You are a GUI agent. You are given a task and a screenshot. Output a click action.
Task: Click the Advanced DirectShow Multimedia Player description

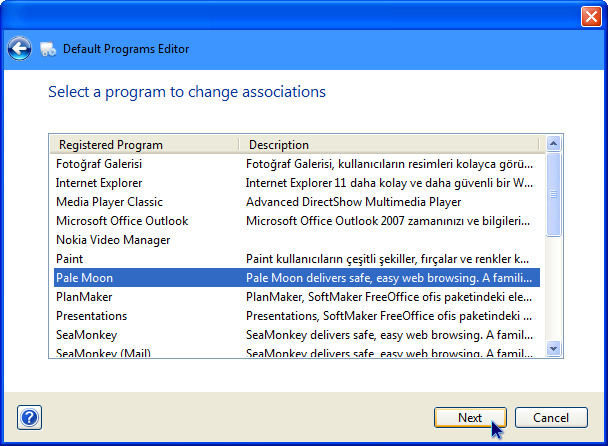point(354,202)
